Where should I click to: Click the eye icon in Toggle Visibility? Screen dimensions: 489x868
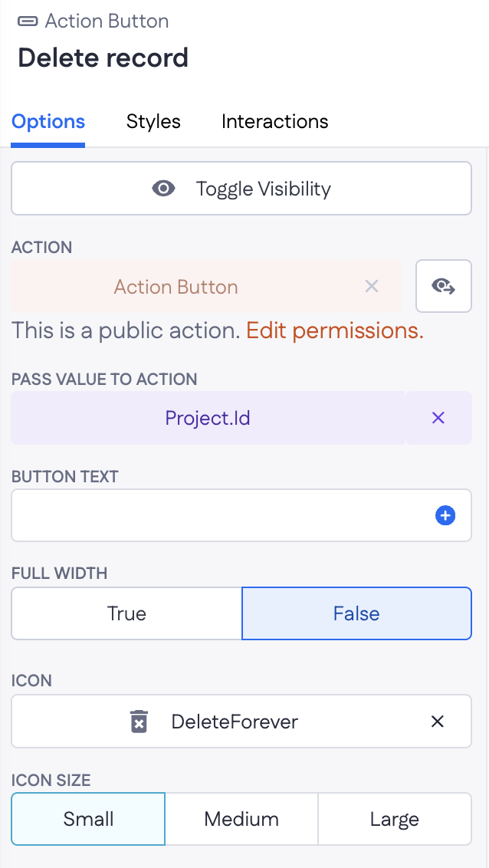[x=163, y=189]
